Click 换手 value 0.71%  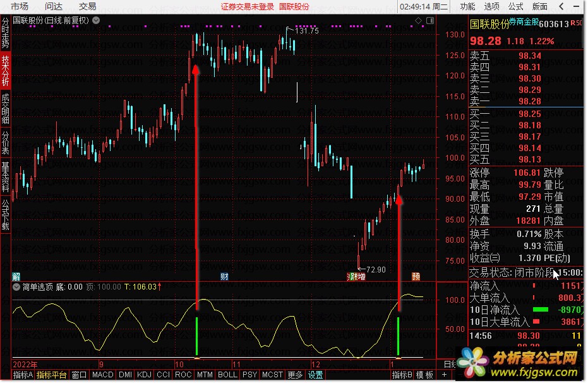(x=529, y=234)
